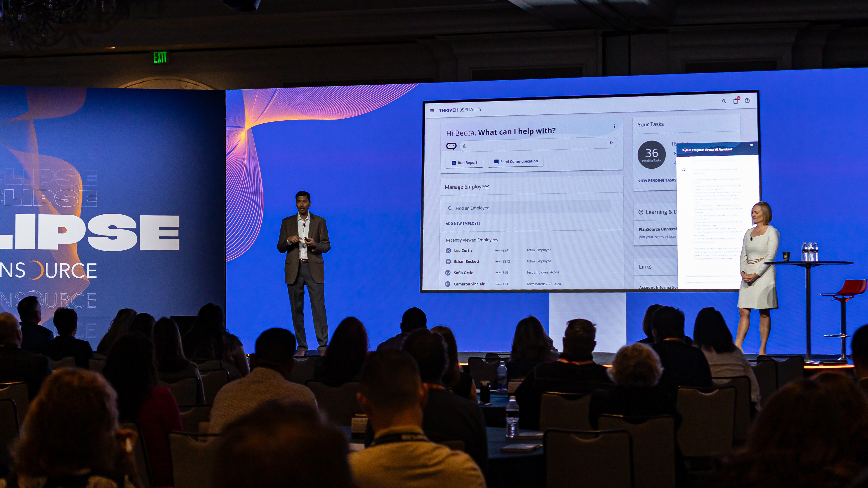Image resolution: width=868 pixels, height=488 pixels.
Task: Click the magnifier in Find an Employee
Action: coord(450,208)
